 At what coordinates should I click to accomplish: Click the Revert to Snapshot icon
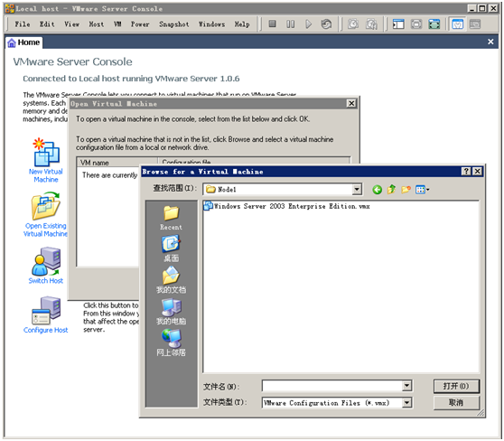coord(371,23)
